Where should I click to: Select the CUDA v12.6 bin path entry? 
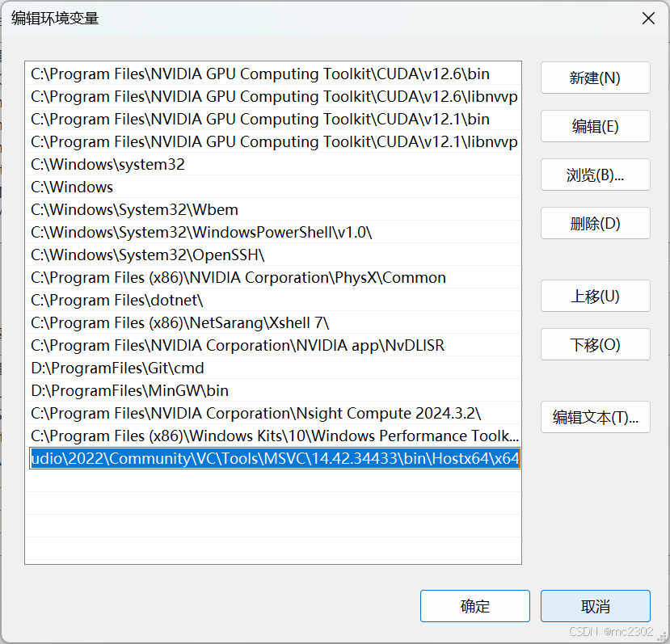click(242, 74)
